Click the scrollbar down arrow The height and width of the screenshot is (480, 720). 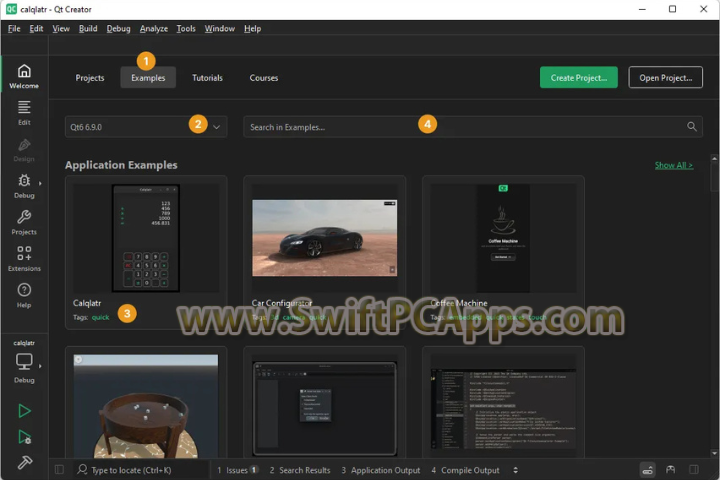click(x=714, y=453)
